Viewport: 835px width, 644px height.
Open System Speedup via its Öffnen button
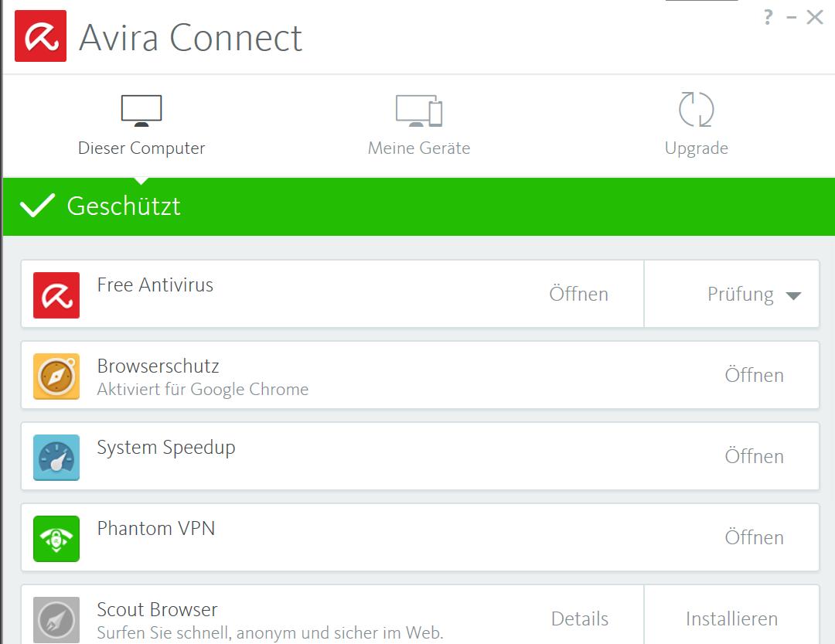tap(754, 455)
